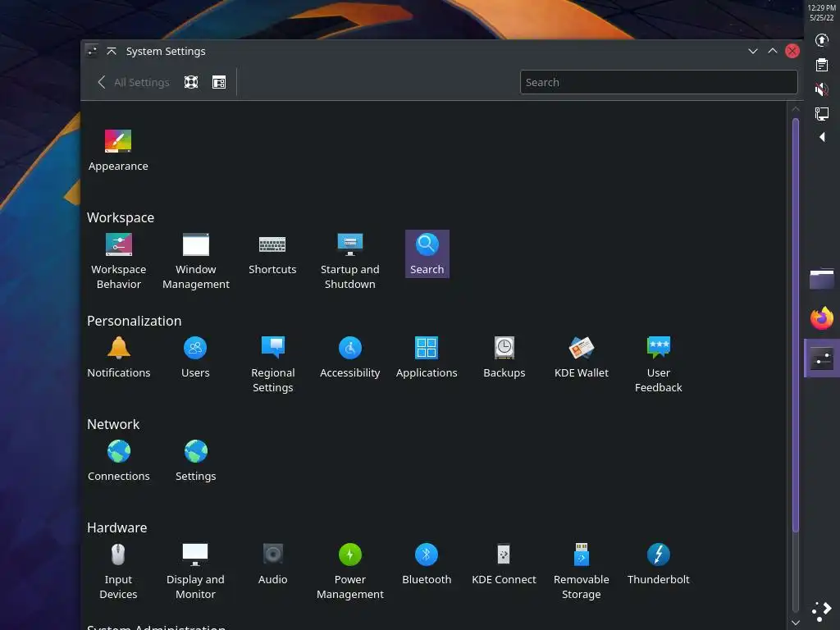Screen dimensions: 840x630
Task: Open Power Management settings
Action: pos(349,572)
